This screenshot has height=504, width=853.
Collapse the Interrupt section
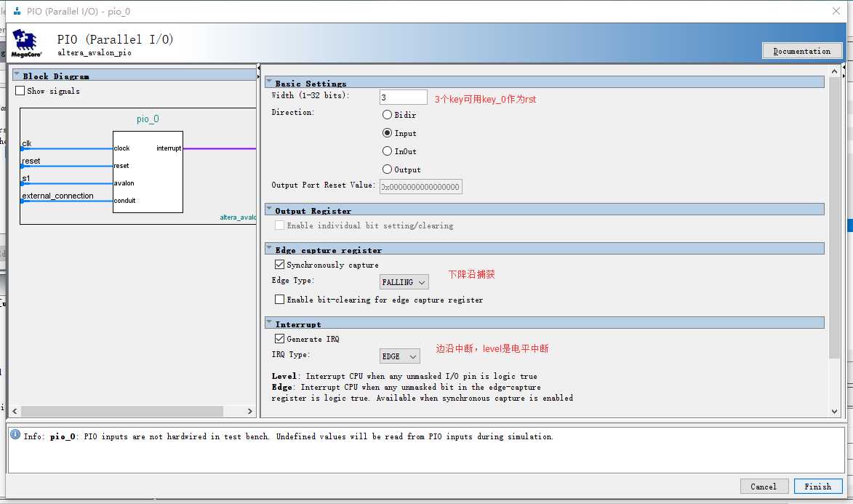(269, 323)
